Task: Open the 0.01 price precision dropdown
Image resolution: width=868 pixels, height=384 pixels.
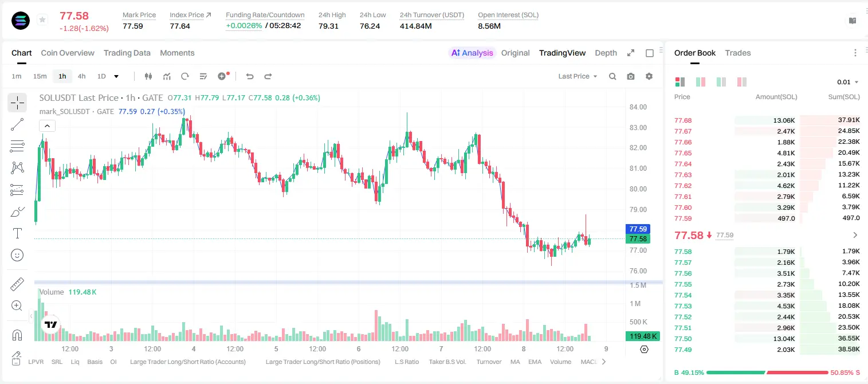Action: coord(848,82)
